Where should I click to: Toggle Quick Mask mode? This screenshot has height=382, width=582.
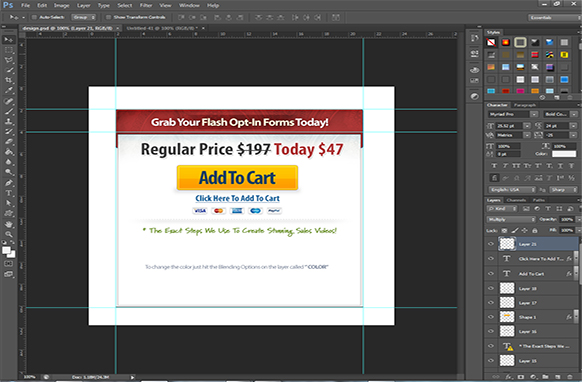8,264
